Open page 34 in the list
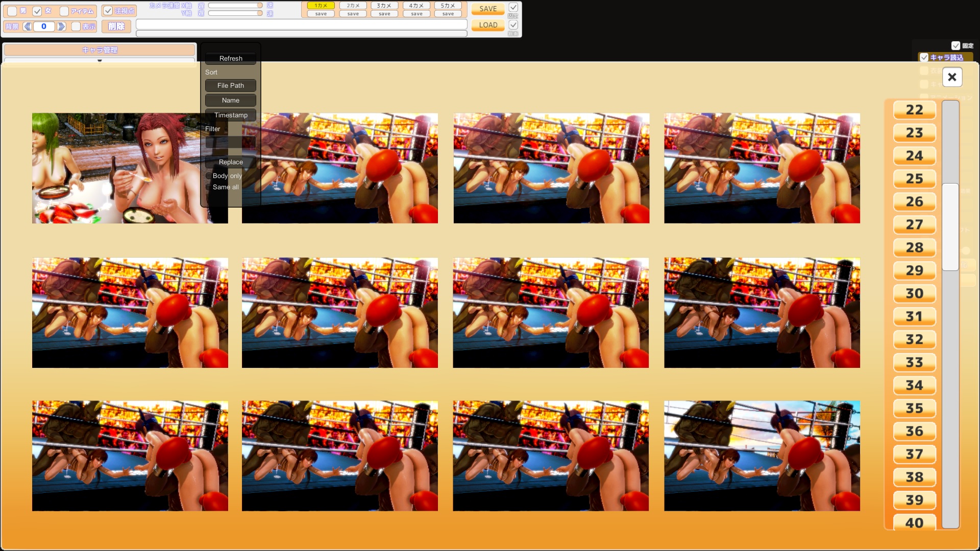 click(x=914, y=385)
